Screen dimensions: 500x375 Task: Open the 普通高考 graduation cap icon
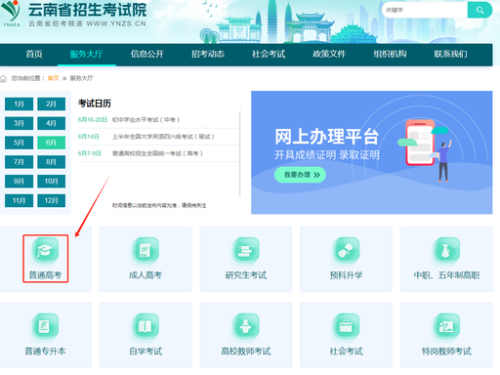[x=45, y=250]
